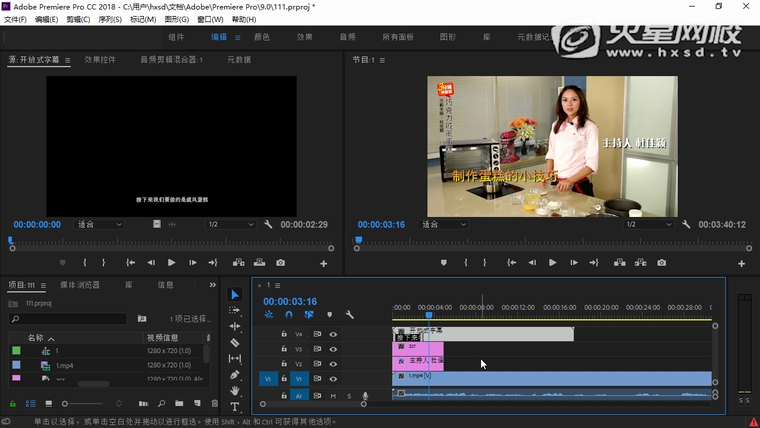Select the Pen tool in toolbar
The height and width of the screenshot is (428, 760).
pyautogui.click(x=235, y=374)
